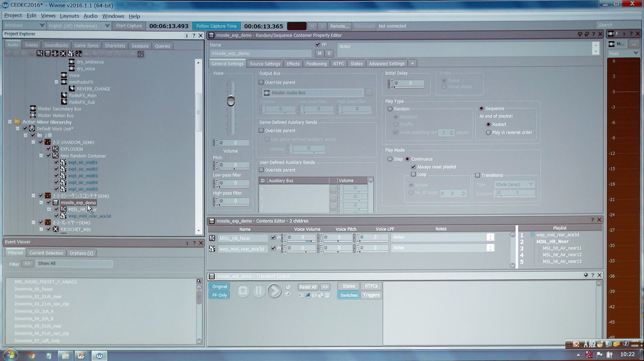Screen dimensions: 644x361
Task: Open the Layouts menu
Action: [x=69, y=16]
